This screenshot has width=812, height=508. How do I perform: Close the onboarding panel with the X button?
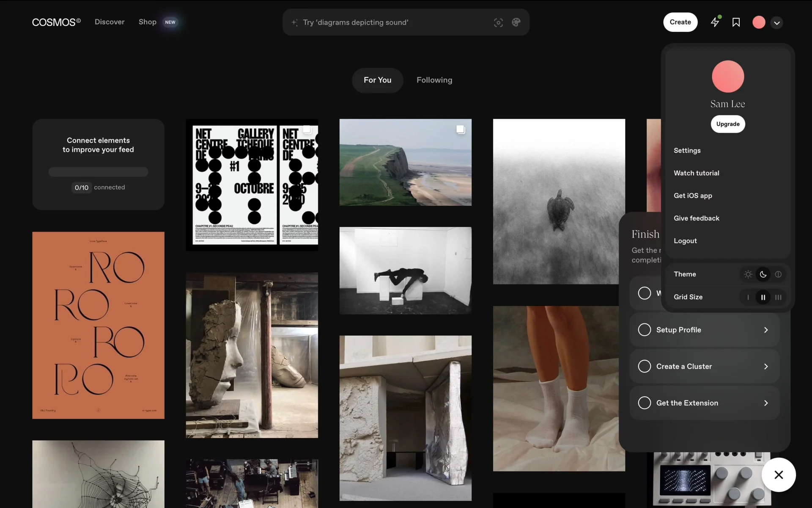pyautogui.click(x=779, y=475)
